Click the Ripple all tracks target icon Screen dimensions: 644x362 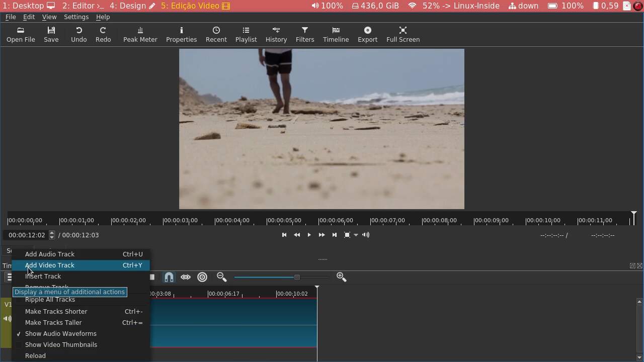pyautogui.click(x=202, y=277)
